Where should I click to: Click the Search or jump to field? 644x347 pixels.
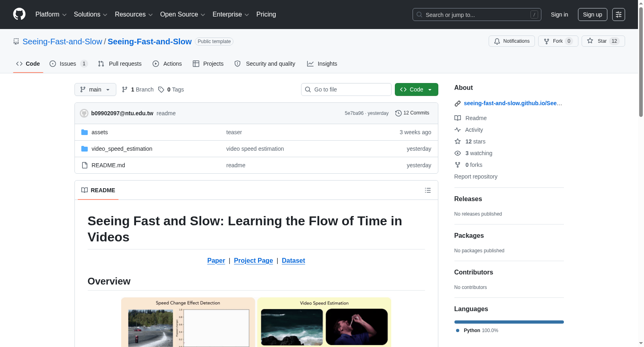[477, 15]
